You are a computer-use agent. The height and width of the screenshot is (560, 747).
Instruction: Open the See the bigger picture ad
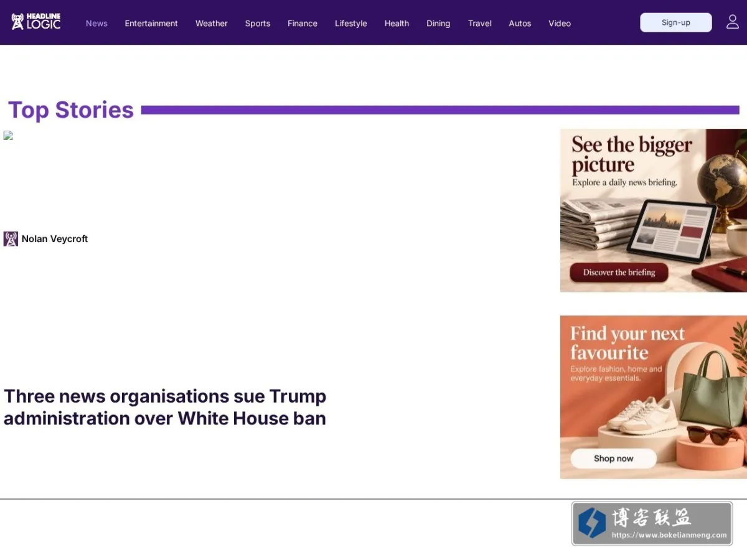tap(654, 210)
